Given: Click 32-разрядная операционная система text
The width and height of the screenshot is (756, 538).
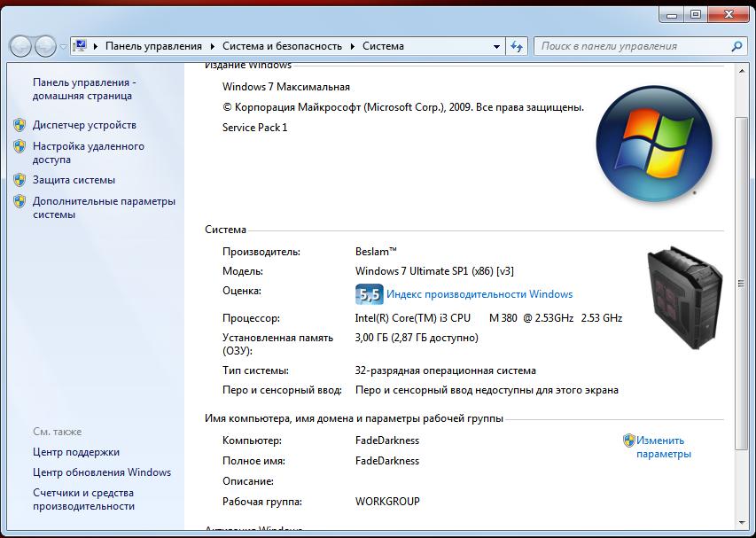Looking at the screenshot, I should coord(446,370).
